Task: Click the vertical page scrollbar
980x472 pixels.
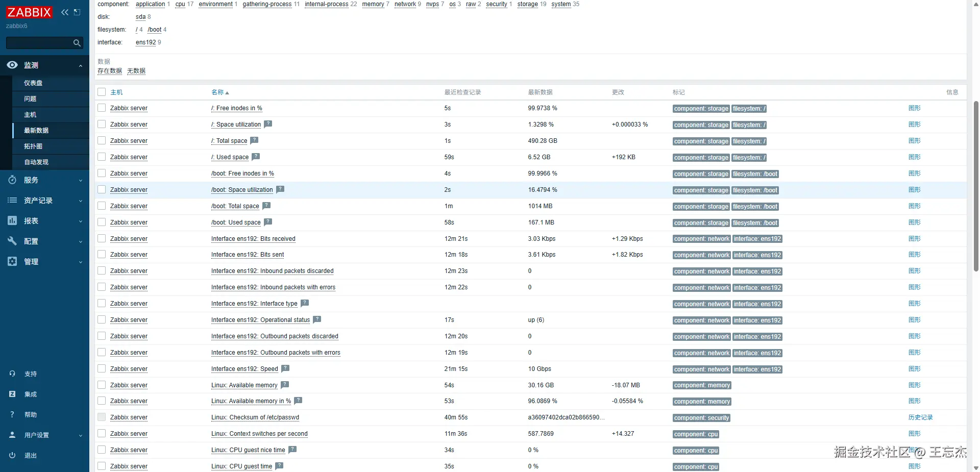Action: click(976, 186)
